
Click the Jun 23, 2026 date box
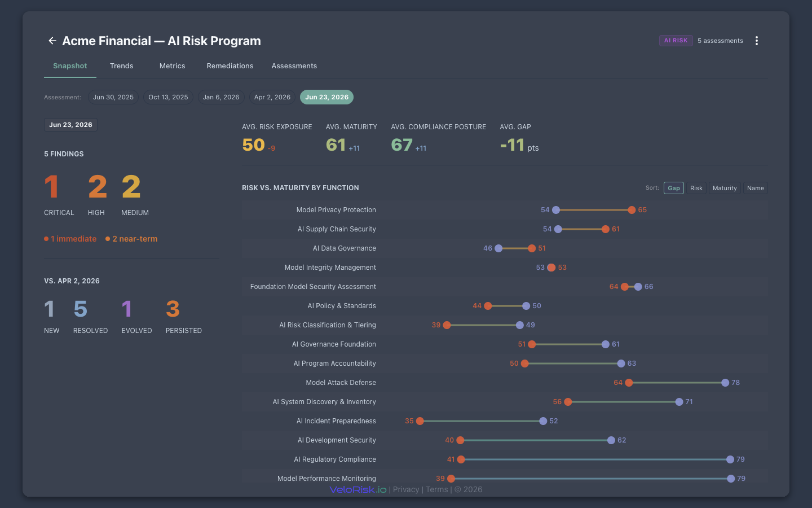point(70,125)
